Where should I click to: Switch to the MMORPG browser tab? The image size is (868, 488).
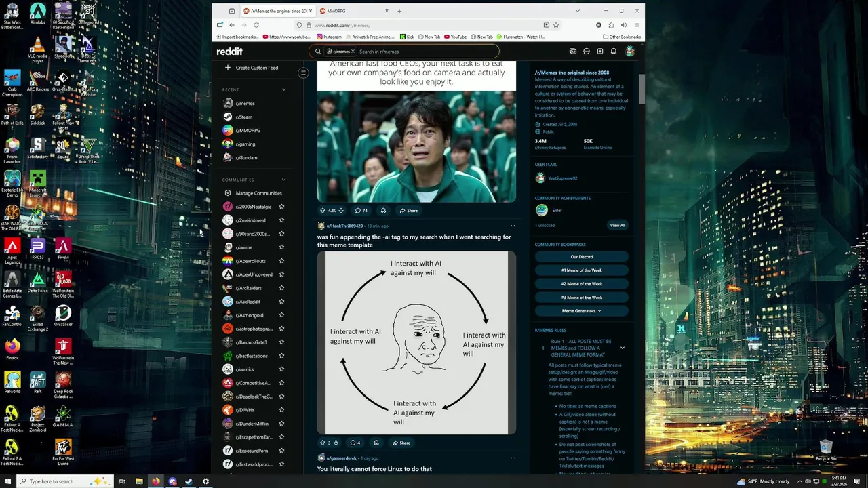pyautogui.click(x=355, y=11)
